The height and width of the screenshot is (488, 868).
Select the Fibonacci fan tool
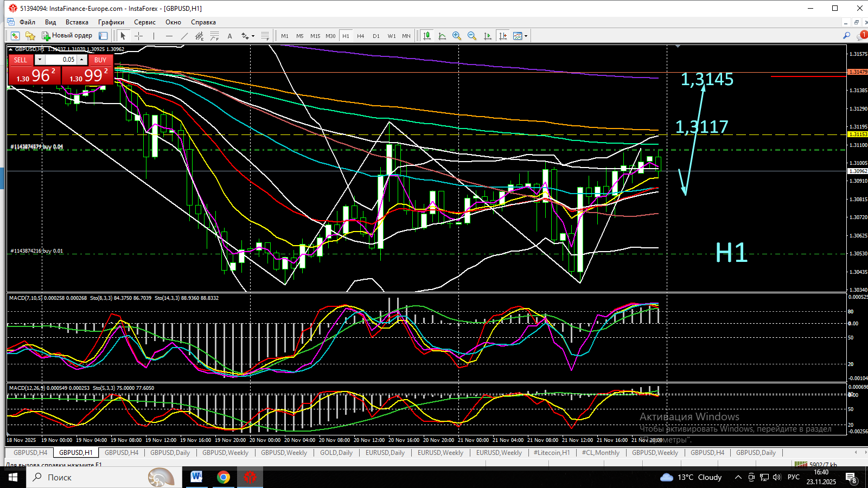(265, 36)
